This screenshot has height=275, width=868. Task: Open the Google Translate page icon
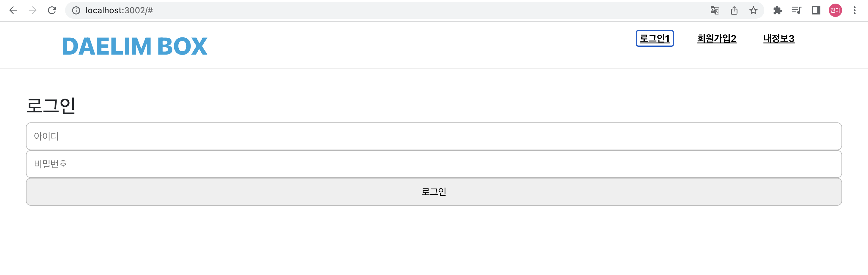(x=715, y=11)
